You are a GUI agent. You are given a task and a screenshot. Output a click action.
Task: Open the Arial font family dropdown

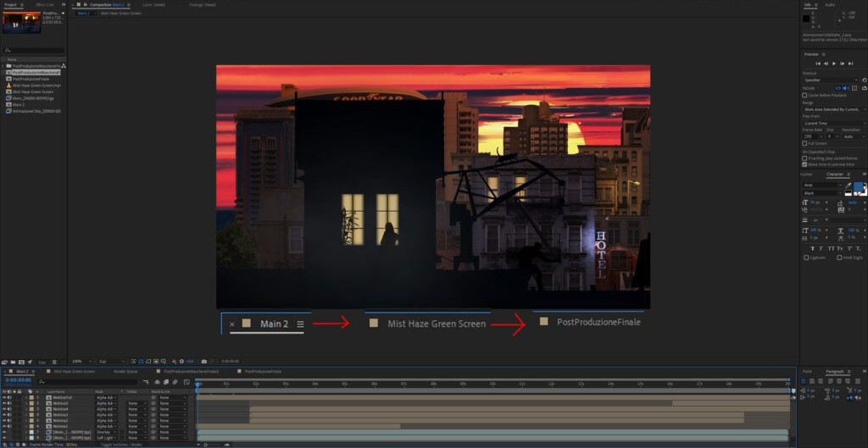point(822,185)
